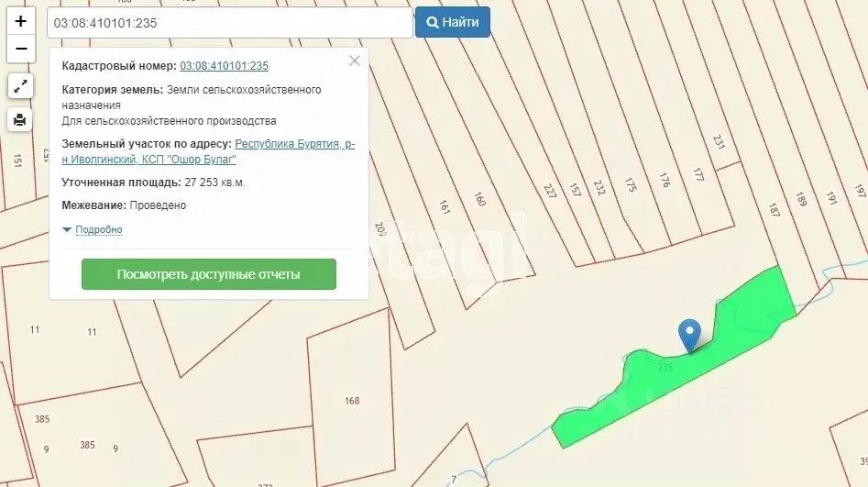
Task: Zoom out the map with minus button
Action: [20, 49]
